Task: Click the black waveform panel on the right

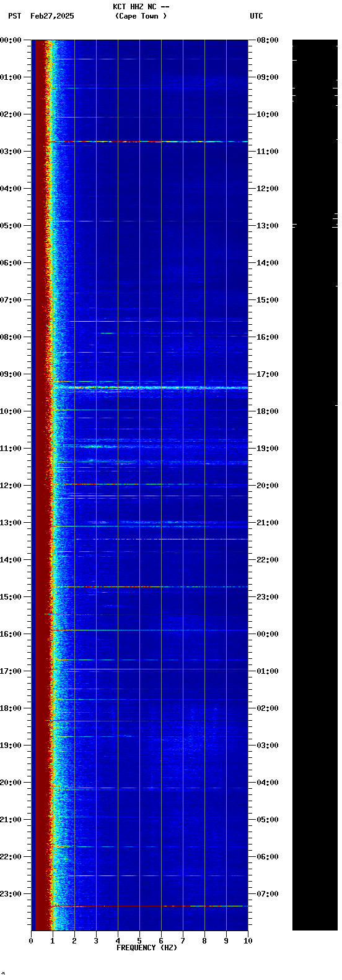Action: [315, 485]
